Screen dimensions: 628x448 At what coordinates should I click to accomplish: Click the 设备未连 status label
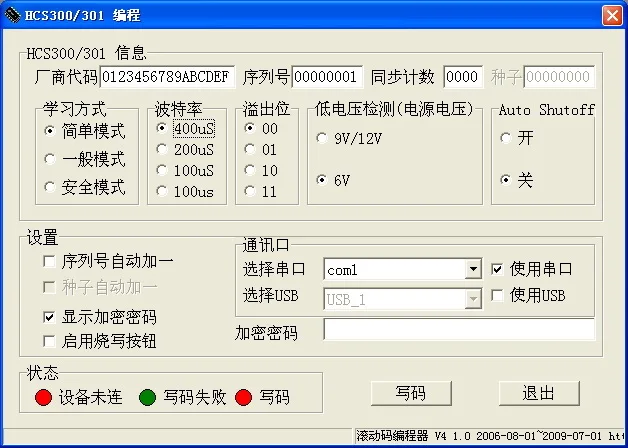point(91,397)
